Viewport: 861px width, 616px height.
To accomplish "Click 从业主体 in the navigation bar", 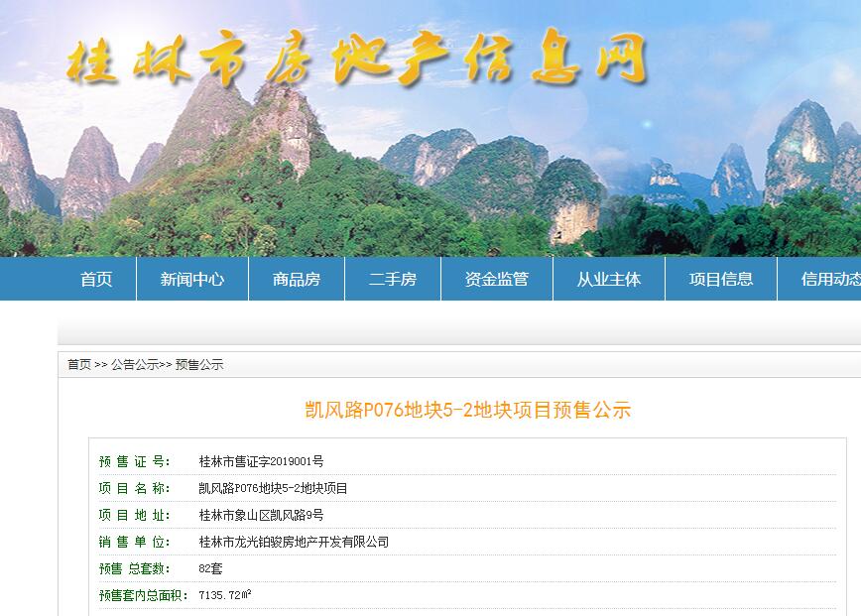I will point(609,280).
